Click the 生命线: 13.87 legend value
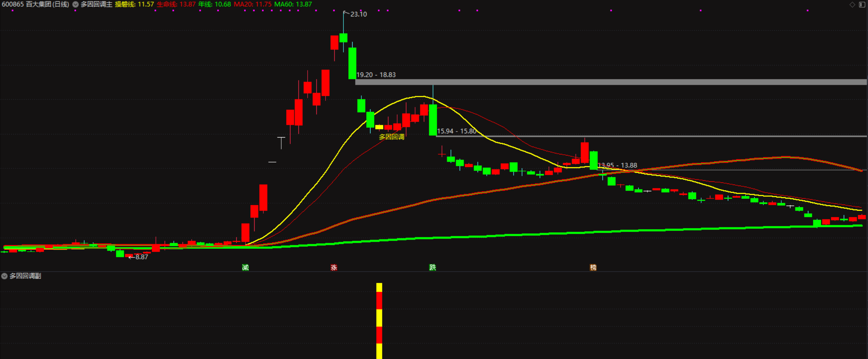The image size is (868, 359). tap(176, 5)
